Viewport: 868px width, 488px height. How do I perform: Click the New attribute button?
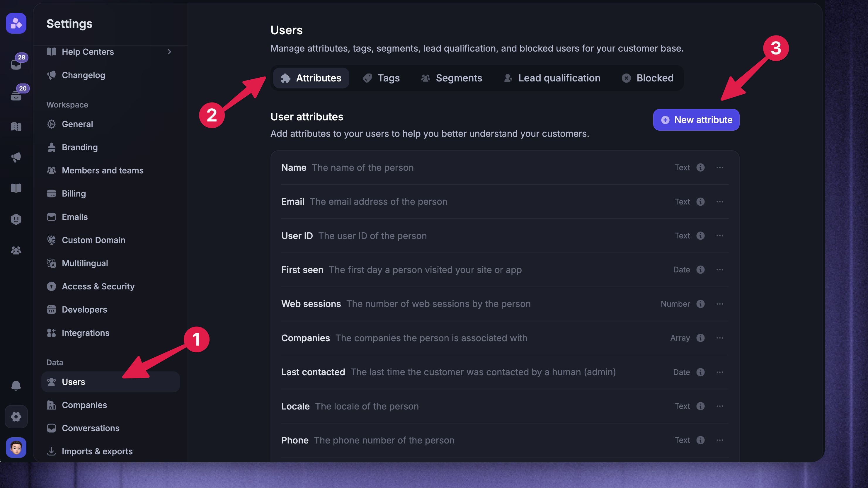coord(696,120)
